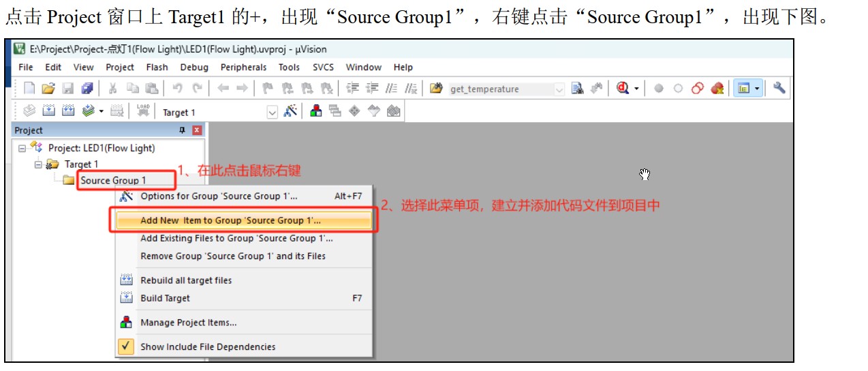This screenshot has height=371, width=868.
Task: Click the Build target toolbar icon
Action: pyautogui.click(x=49, y=111)
